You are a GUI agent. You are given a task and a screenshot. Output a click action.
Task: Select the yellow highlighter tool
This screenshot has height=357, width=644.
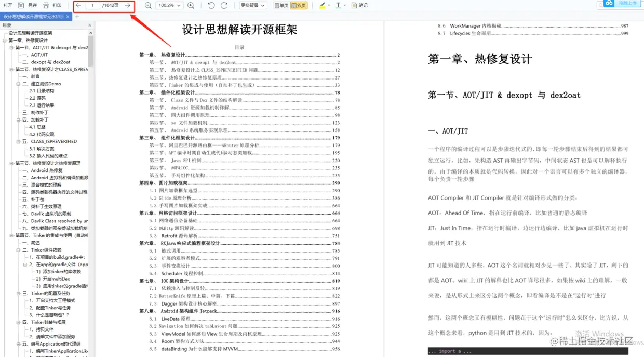[322, 5]
